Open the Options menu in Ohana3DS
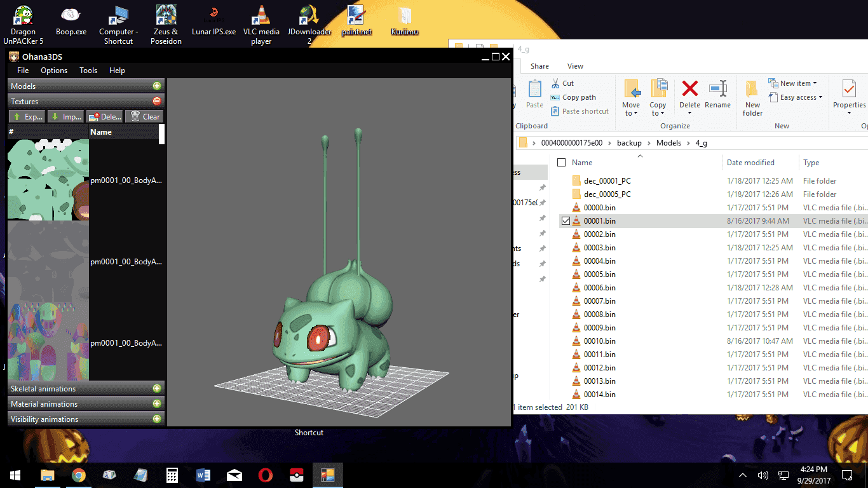The height and width of the screenshot is (488, 868). click(x=54, y=71)
